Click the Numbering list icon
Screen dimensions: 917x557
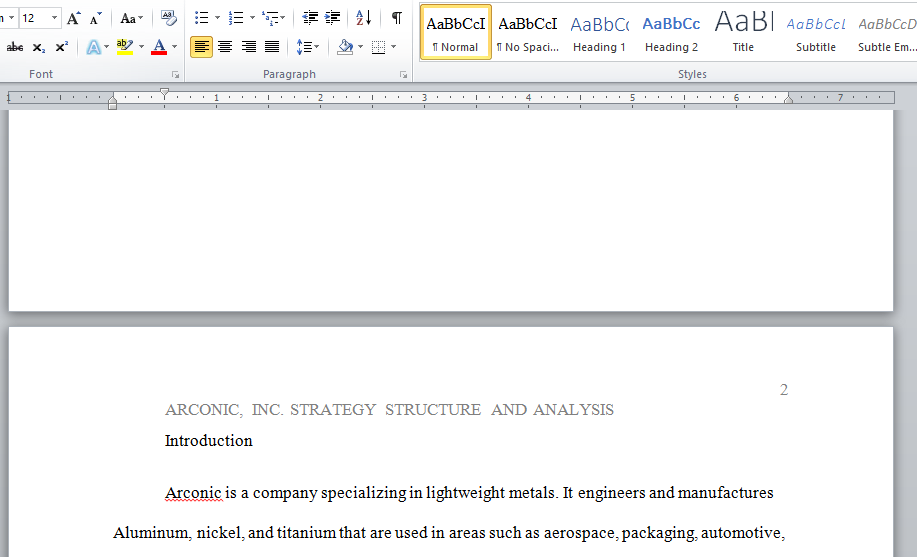pyautogui.click(x=236, y=18)
